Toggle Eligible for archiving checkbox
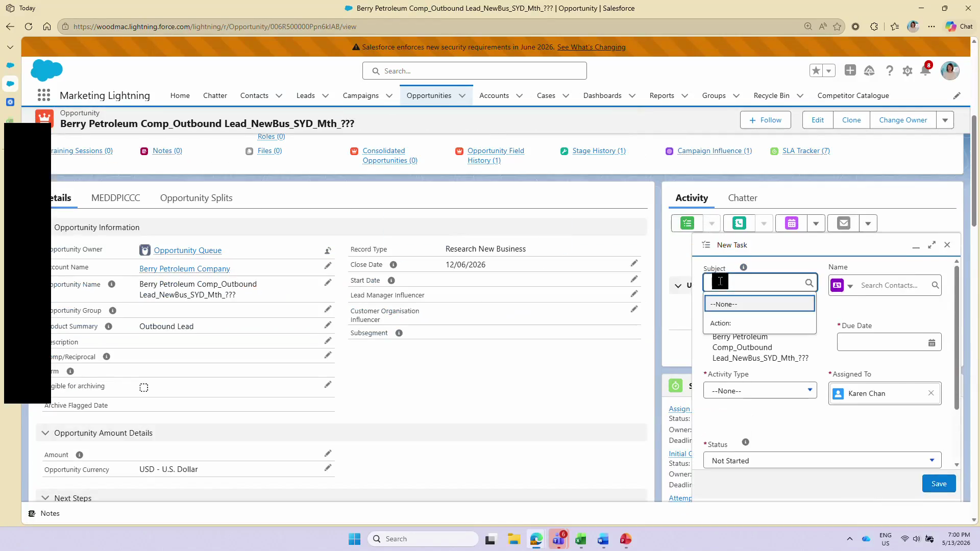The width and height of the screenshot is (980, 551). click(144, 388)
